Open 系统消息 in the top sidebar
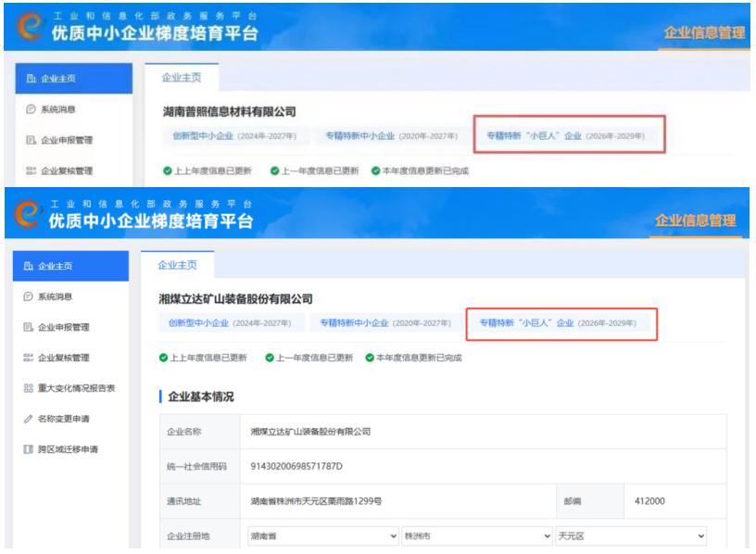 tap(74, 109)
